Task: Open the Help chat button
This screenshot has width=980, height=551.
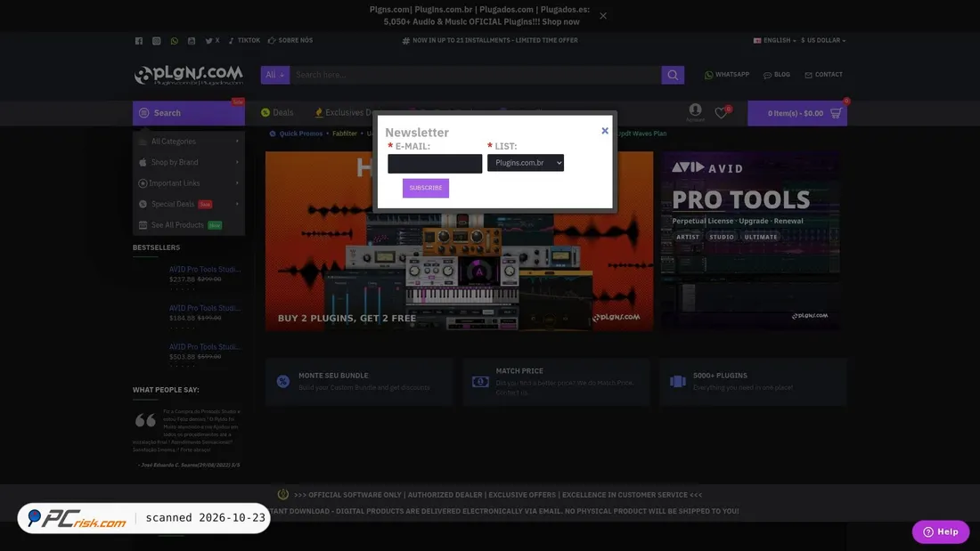Action: click(x=941, y=531)
